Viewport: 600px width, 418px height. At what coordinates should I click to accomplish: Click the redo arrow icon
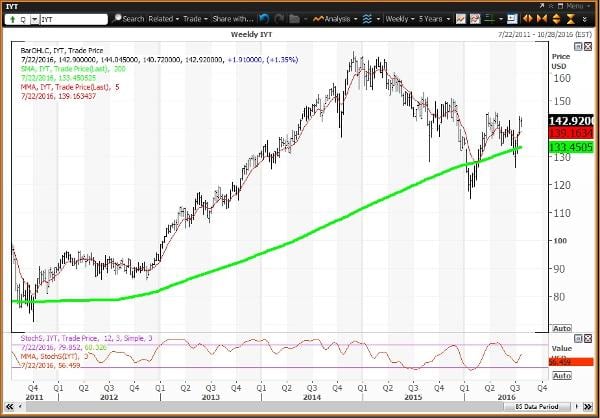281,18
